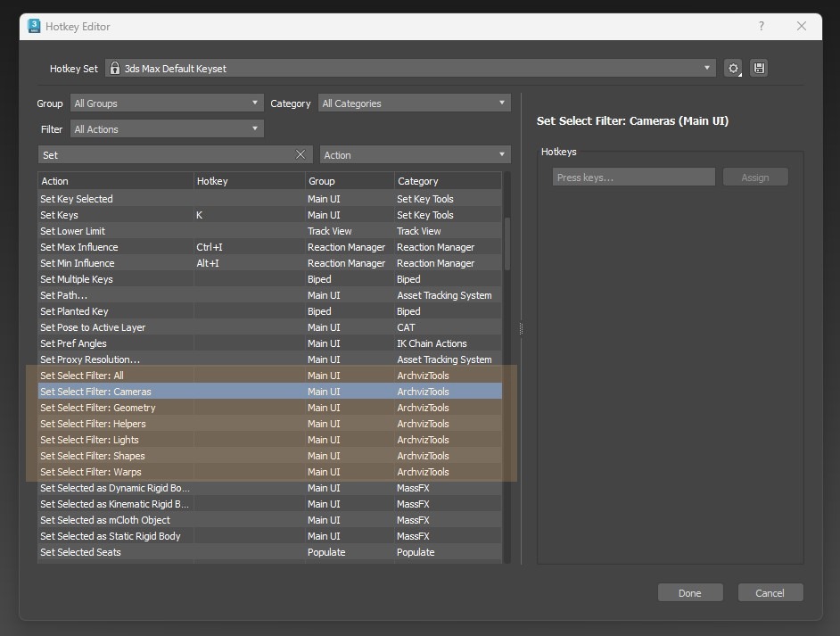Open the search-by Action dropdown

click(414, 155)
